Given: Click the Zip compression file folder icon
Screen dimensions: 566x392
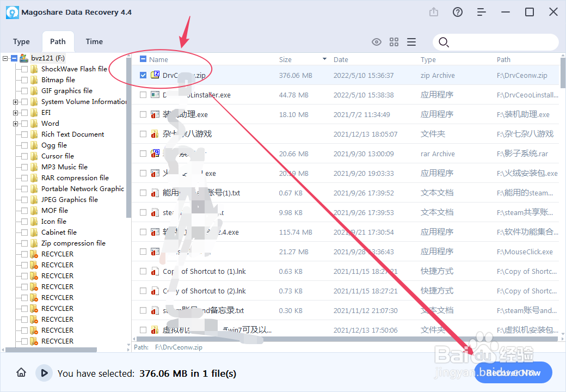Looking at the screenshot, I should click(x=34, y=243).
